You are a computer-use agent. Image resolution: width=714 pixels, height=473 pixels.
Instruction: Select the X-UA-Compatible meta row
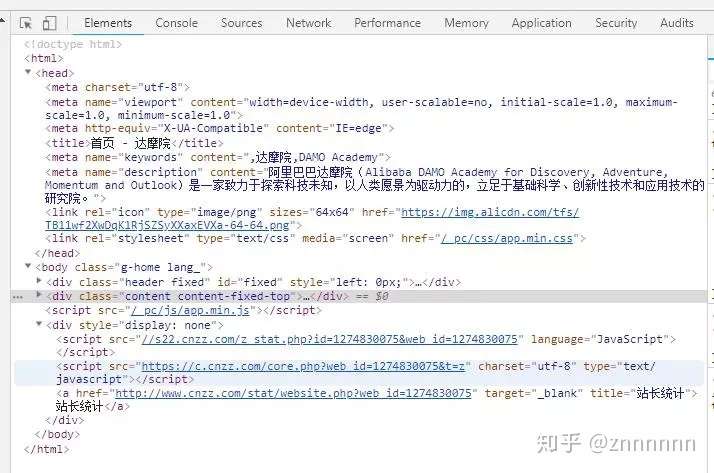[x=219, y=128]
